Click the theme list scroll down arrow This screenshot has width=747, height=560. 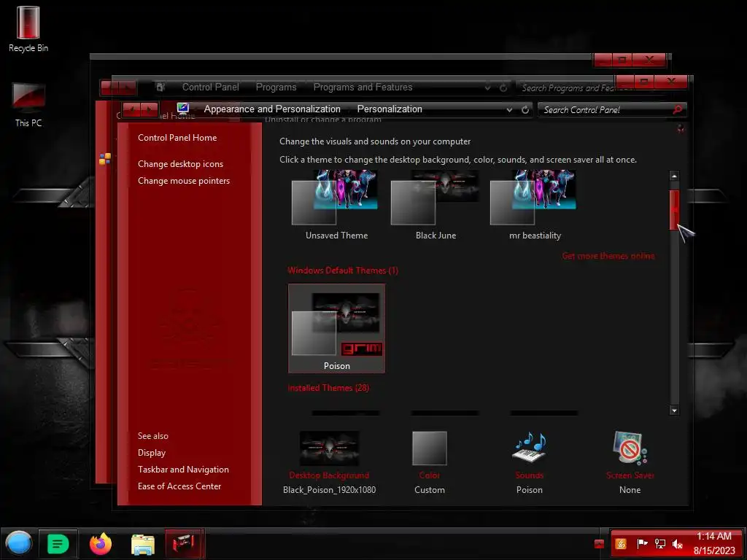point(674,411)
